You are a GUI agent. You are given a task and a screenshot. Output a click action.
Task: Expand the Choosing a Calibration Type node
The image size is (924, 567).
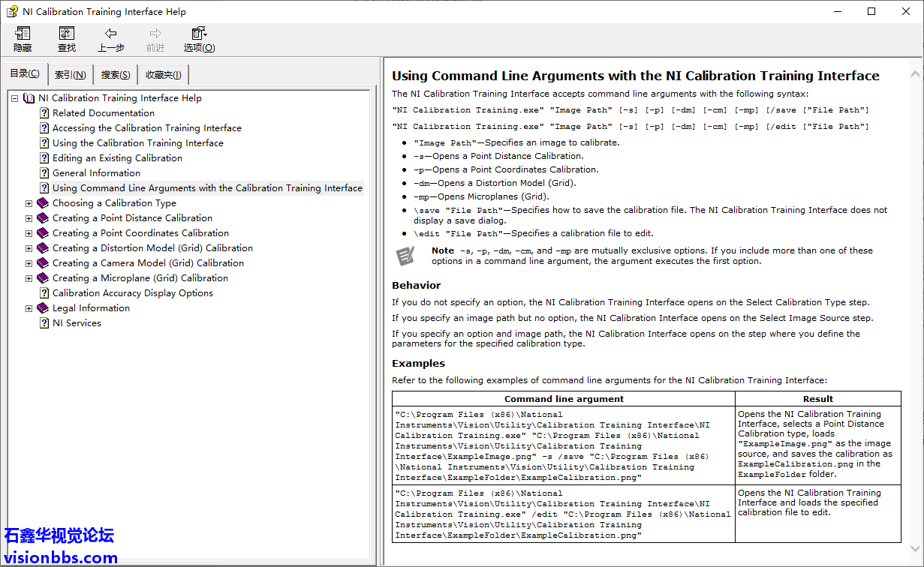29,203
